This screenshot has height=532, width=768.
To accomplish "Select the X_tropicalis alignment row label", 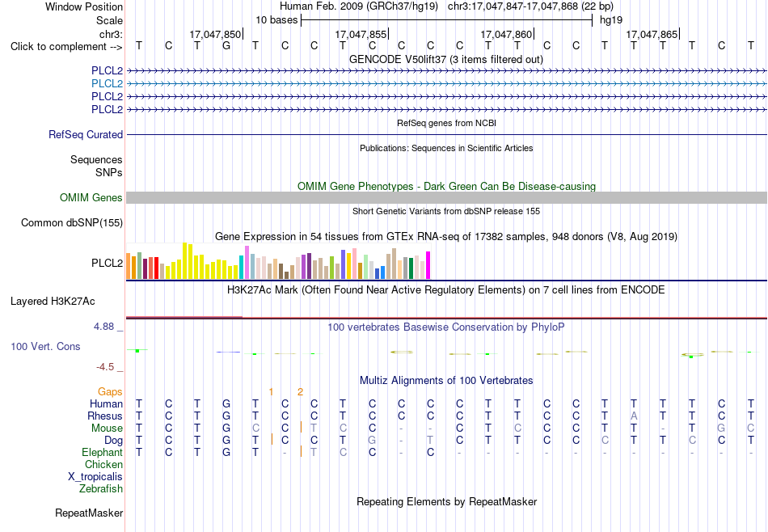I will tap(95, 477).
